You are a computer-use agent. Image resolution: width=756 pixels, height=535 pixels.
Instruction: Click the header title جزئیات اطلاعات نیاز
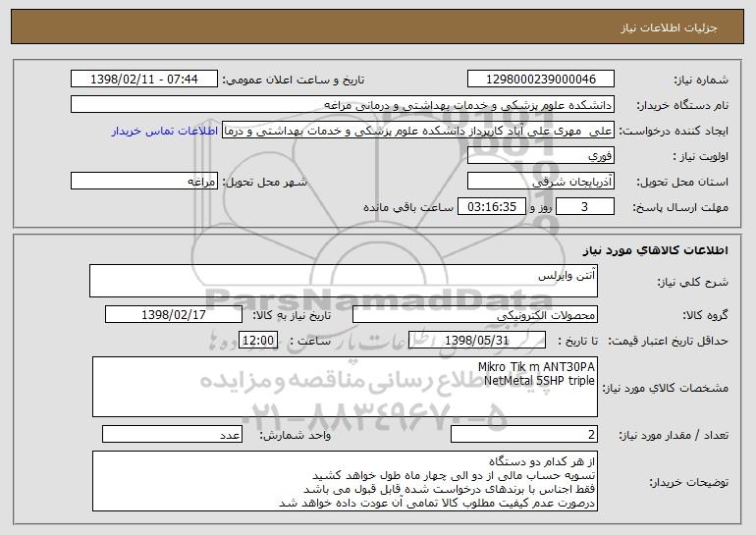[669, 27]
